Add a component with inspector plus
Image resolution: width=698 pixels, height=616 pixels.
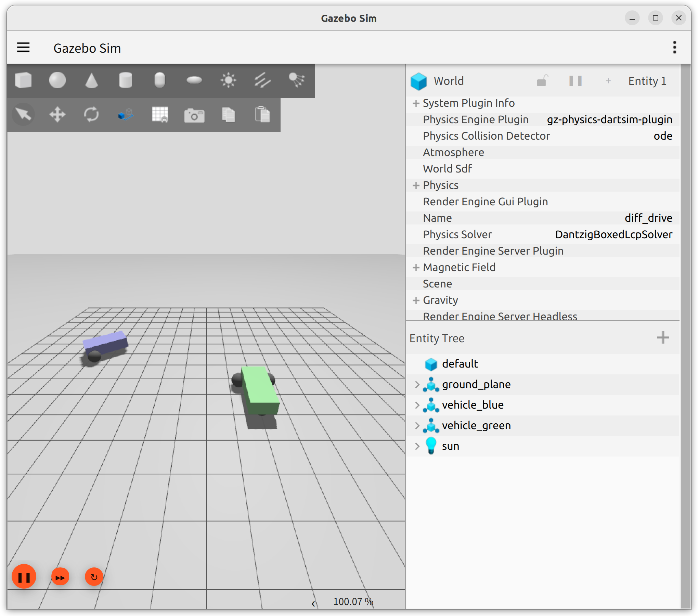(x=608, y=81)
